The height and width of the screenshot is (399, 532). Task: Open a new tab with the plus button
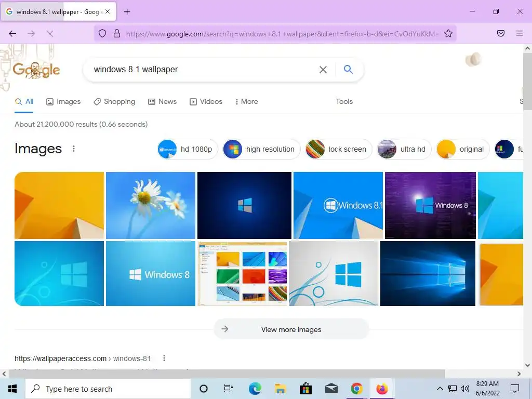pyautogui.click(x=127, y=12)
